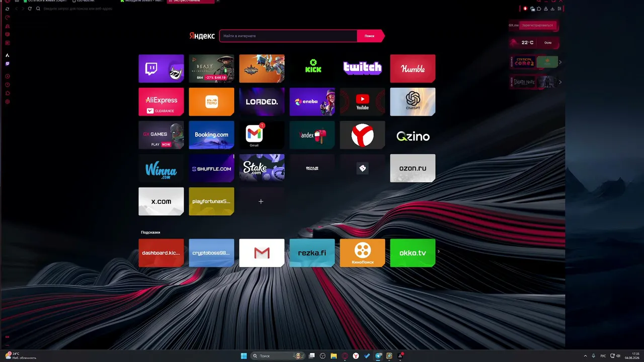Open the GX Games Play Now tile
Image resolution: width=644 pixels, height=362 pixels.
click(x=161, y=135)
